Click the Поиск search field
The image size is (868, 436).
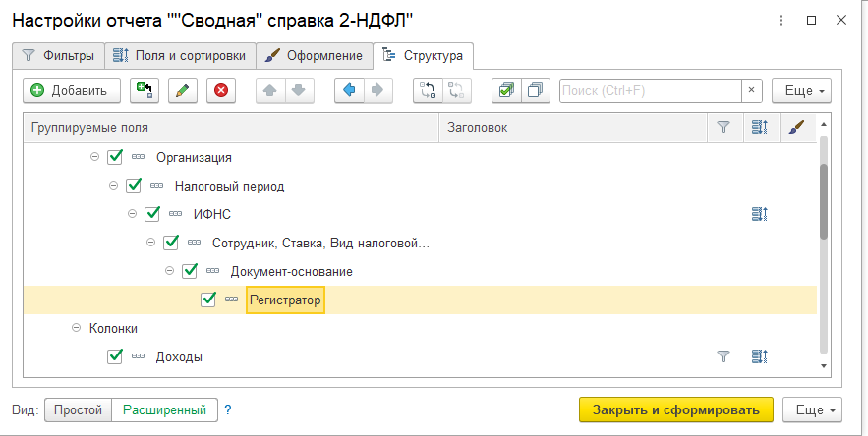649,90
